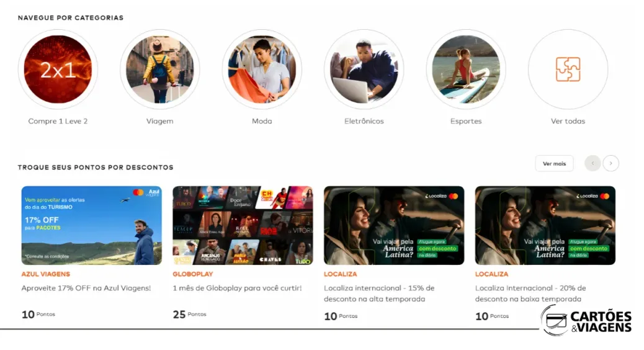The height and width of the screenshot is (350, 644).
Task: Open Localiza internacional 15% de desconto title
Action: click(x=379, y=294)
